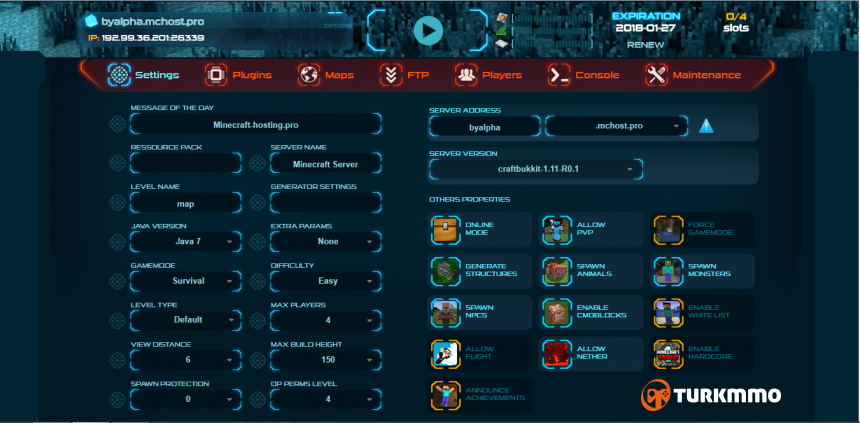Open the OP Perms Level dropdown

click(326, 399)
